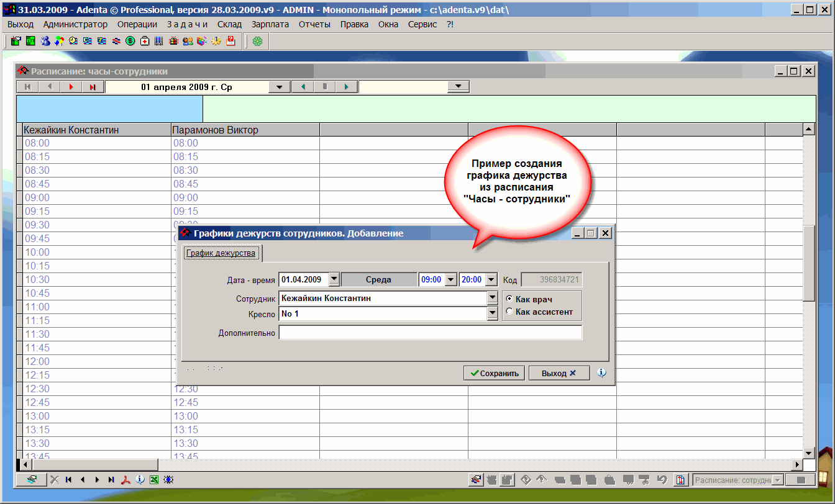
Task: Switch to the "График дежурства" tab
Action: pos(221,253)
